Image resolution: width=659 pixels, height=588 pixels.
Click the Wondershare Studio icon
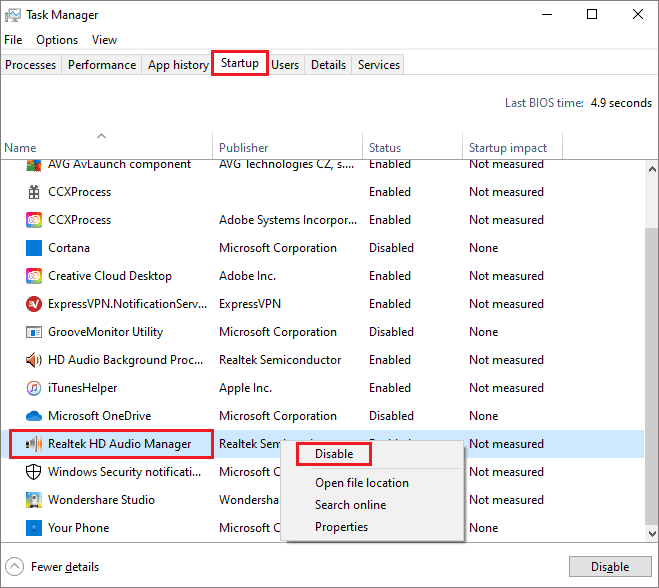[x=34, y=500]
